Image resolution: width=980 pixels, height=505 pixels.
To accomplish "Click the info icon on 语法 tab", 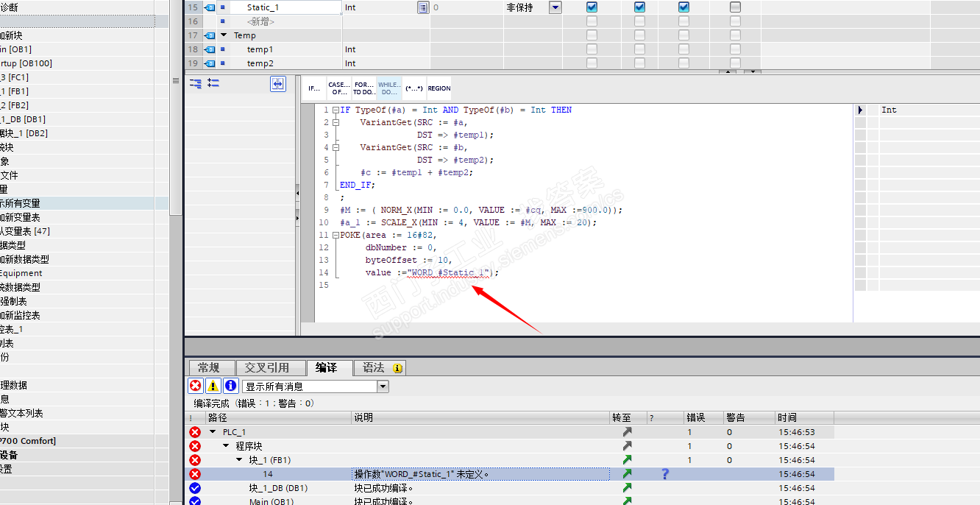I will click(x=397, y=368).
